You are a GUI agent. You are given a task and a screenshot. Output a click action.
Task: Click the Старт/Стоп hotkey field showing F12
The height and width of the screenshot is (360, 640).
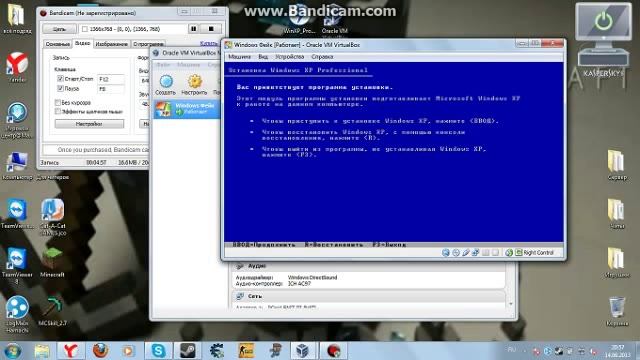click(111, 79)
